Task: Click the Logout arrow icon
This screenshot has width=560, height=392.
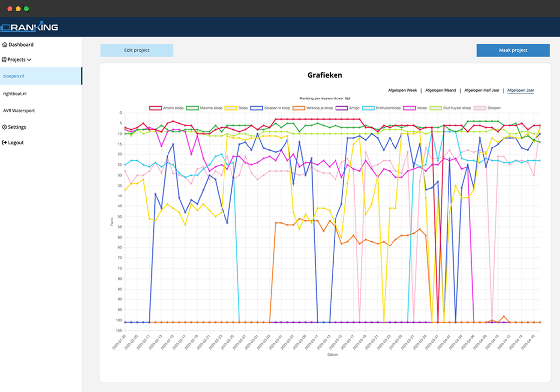Action: tap(5, 143)
